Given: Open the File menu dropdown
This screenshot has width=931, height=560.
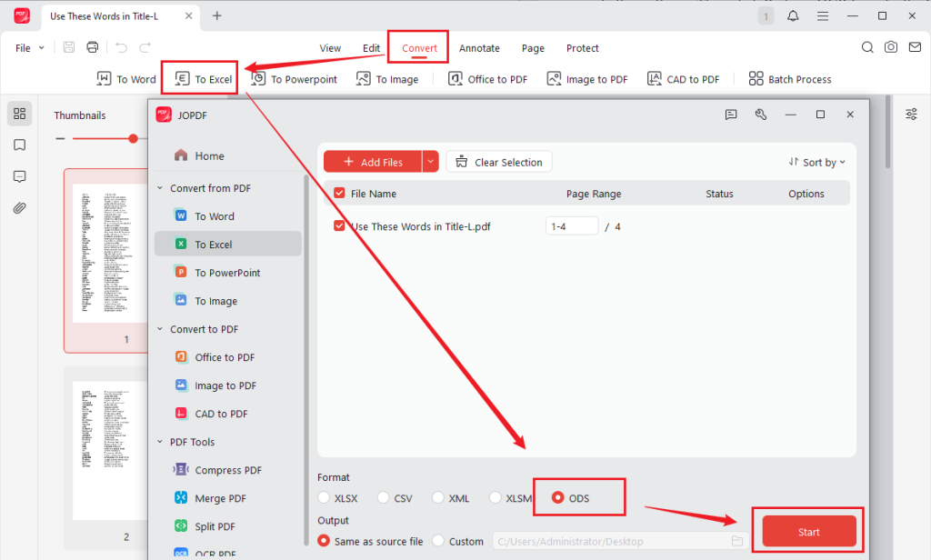Looking at the screenshot, I should click(29, 47).
